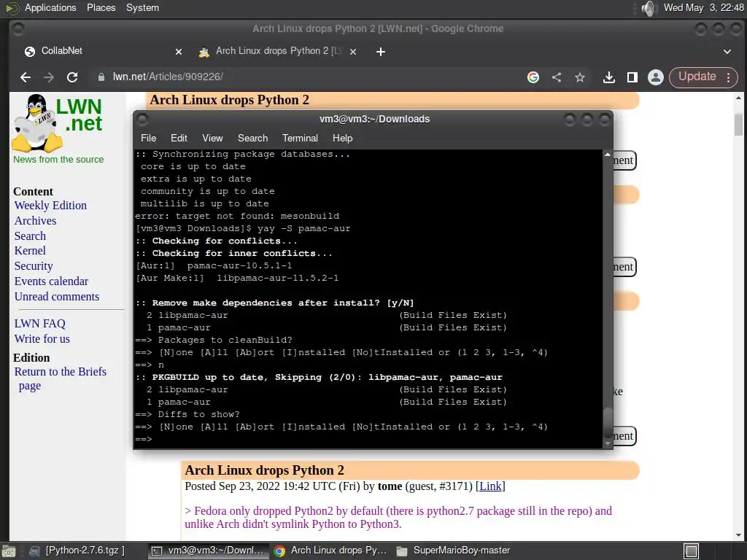Open terminal Terminal menu
This screenshot has width=747, height=560.
(300, 138)
